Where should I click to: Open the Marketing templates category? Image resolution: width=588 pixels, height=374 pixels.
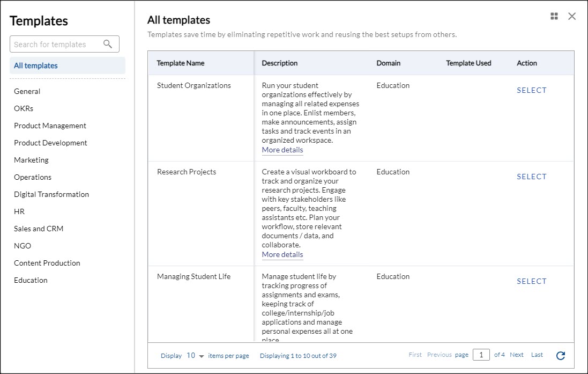[31, 159]
